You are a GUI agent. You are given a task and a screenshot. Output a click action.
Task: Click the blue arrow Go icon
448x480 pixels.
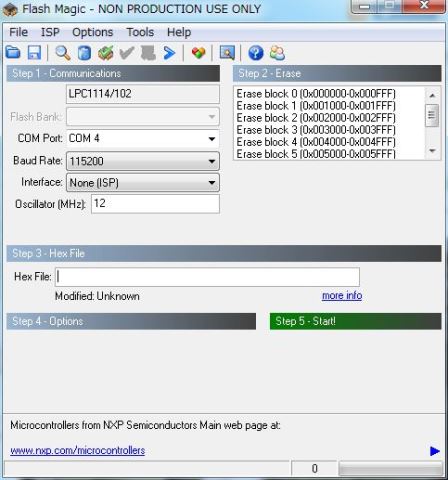170,53
